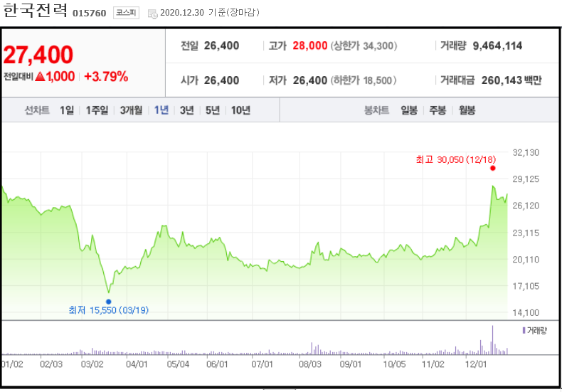Select the 1주일 line chart period
562x392 pixels.
[x=97, y=110]
